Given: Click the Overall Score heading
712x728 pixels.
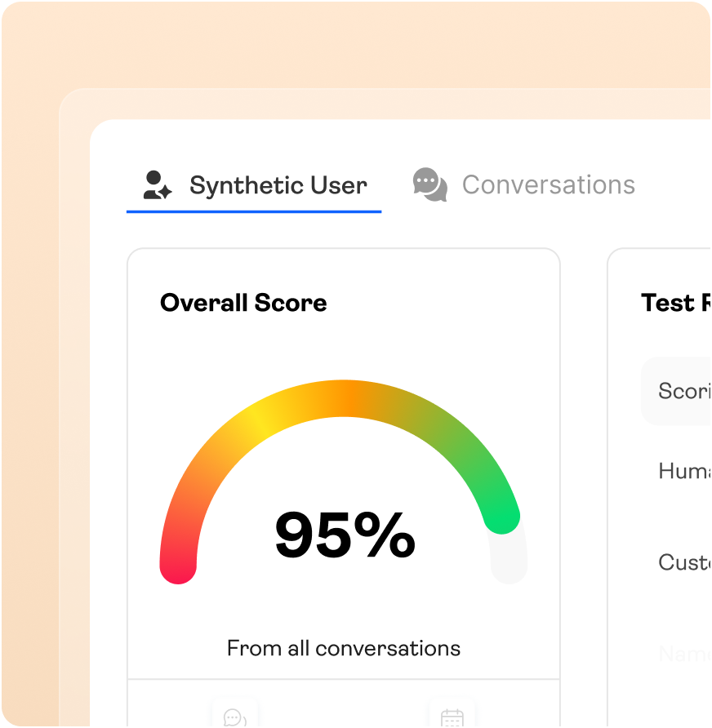Looking at the screenshot, I should pos(243,303).
